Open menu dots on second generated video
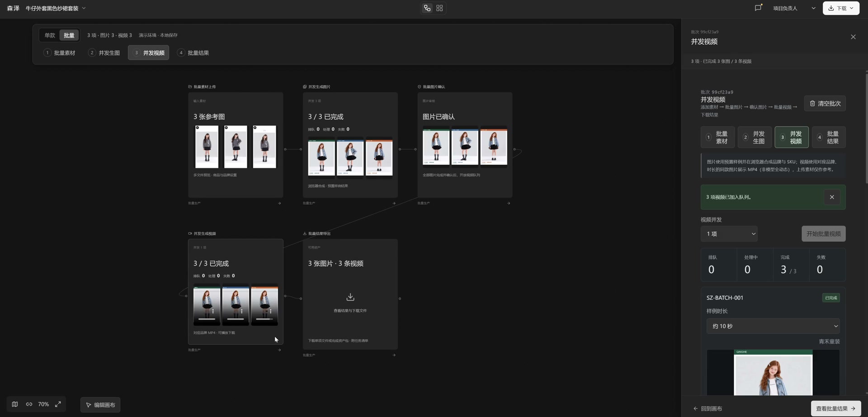868x417 pixels. pyautogui.click(x=242, y=311)
